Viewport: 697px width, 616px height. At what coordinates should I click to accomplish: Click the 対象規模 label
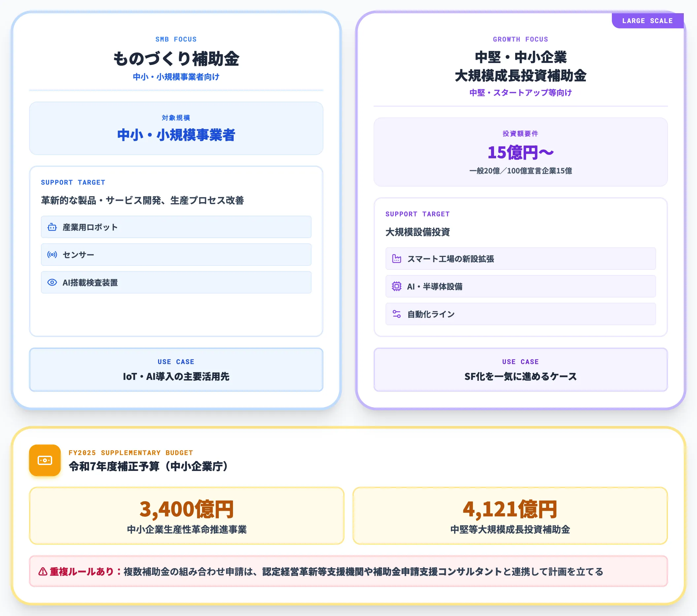point(176,118)
